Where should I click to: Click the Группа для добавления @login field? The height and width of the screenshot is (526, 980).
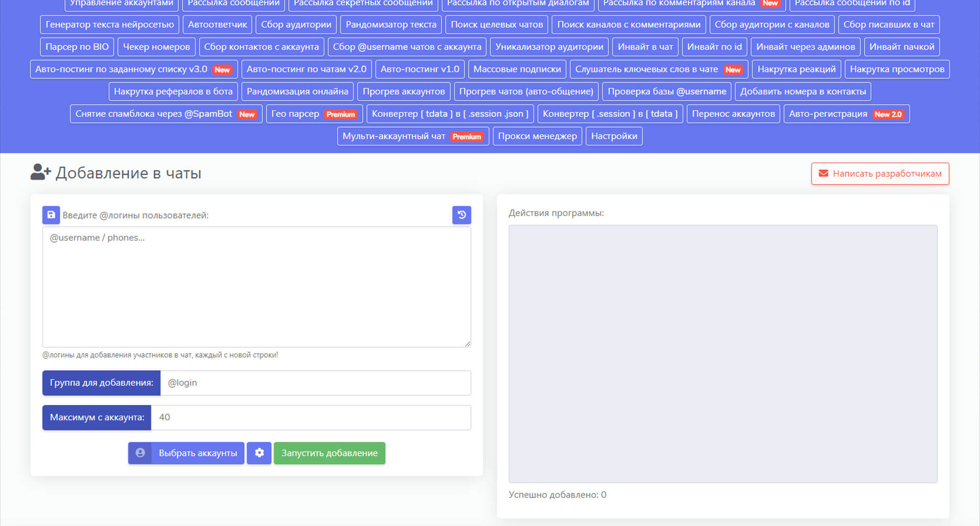pyautogui.click(x=315, y=383)
